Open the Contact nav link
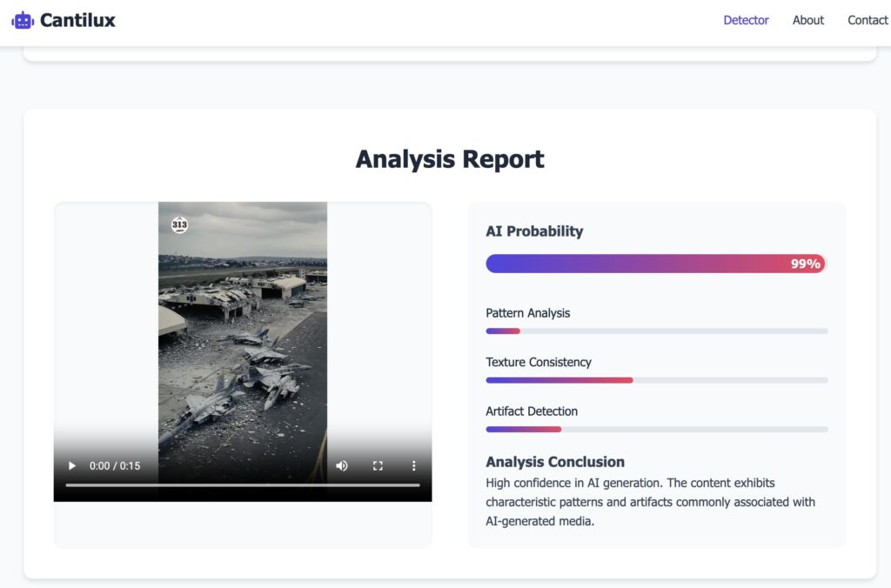This screenshot has height=588, width=891. 868,20
